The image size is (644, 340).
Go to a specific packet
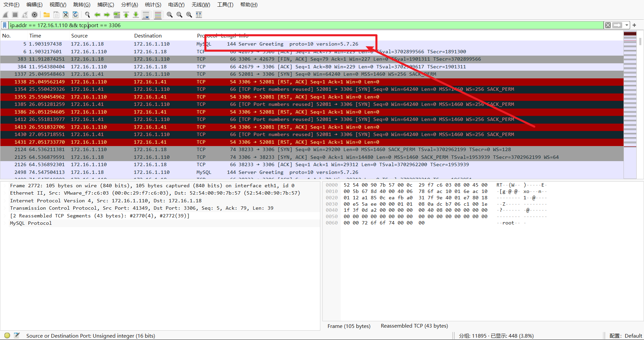click(117, 15)
